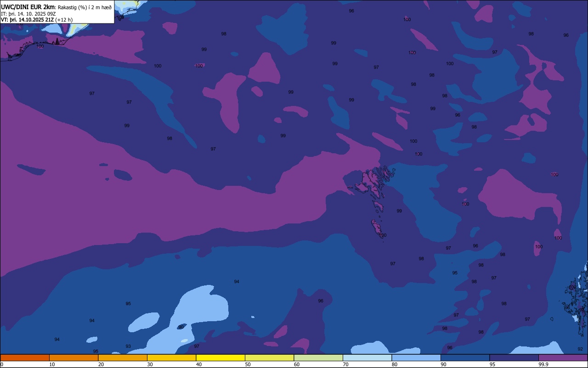Click the "70" legend scale label
Screen dimensions: 588x368
345,364
